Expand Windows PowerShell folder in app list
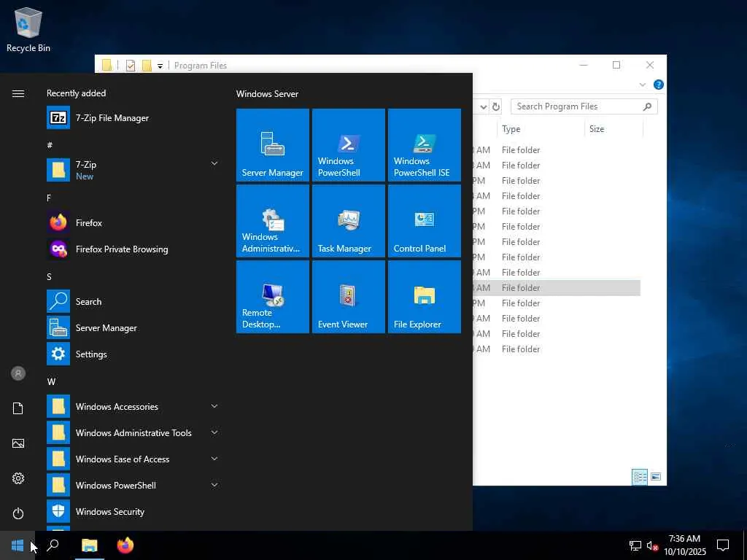 [x=133, y=485]
